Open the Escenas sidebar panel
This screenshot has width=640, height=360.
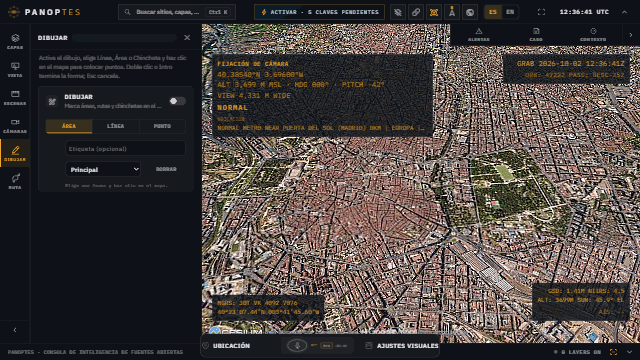[x=15, y=98]
